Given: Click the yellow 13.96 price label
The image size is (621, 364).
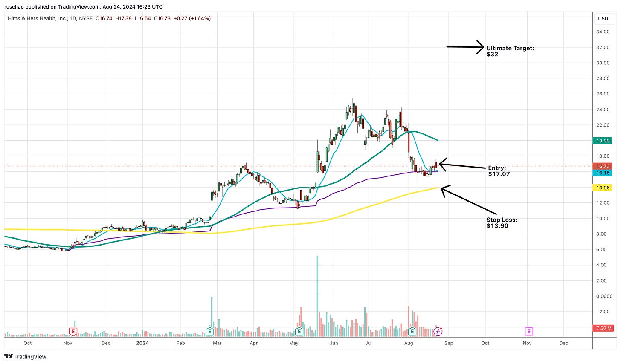Looking at the screenshot, I should coord(603,188).
